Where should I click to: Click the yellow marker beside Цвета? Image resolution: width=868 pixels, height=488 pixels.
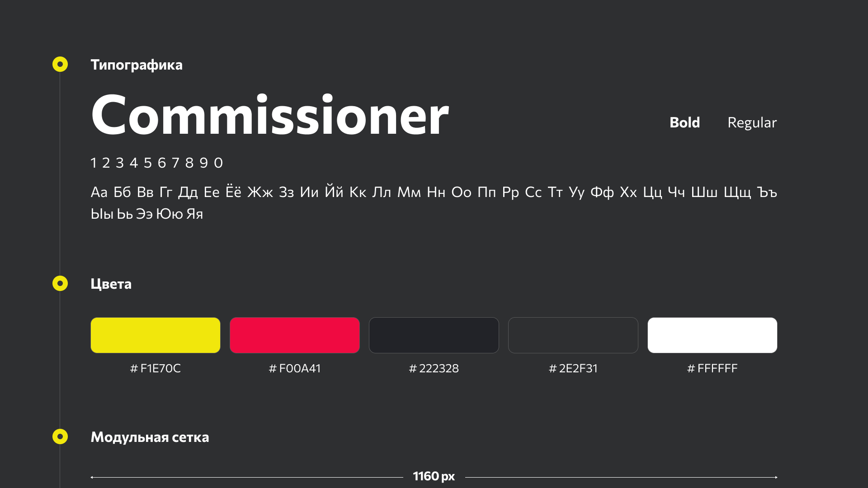pos(60,283)
